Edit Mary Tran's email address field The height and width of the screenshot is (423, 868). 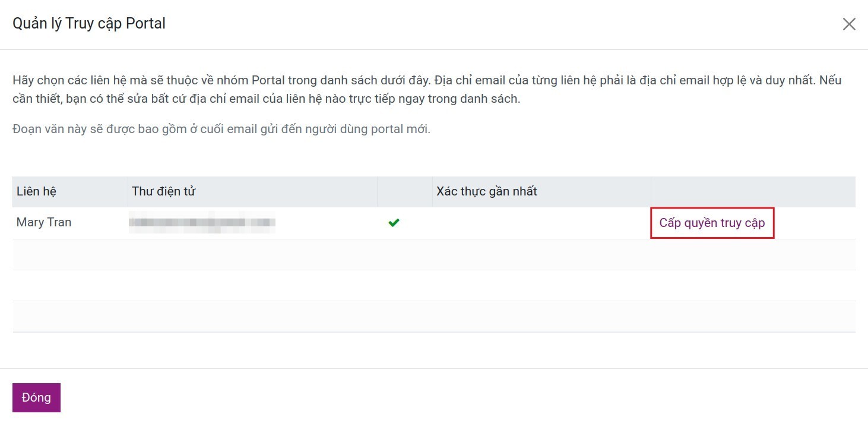point(202,223)
